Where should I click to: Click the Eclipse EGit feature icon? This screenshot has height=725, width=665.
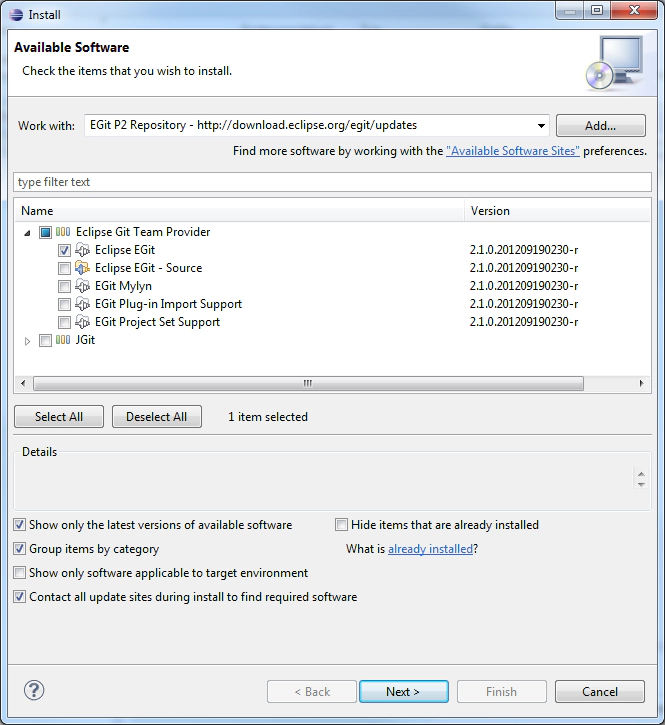click(x=83, y=250)
